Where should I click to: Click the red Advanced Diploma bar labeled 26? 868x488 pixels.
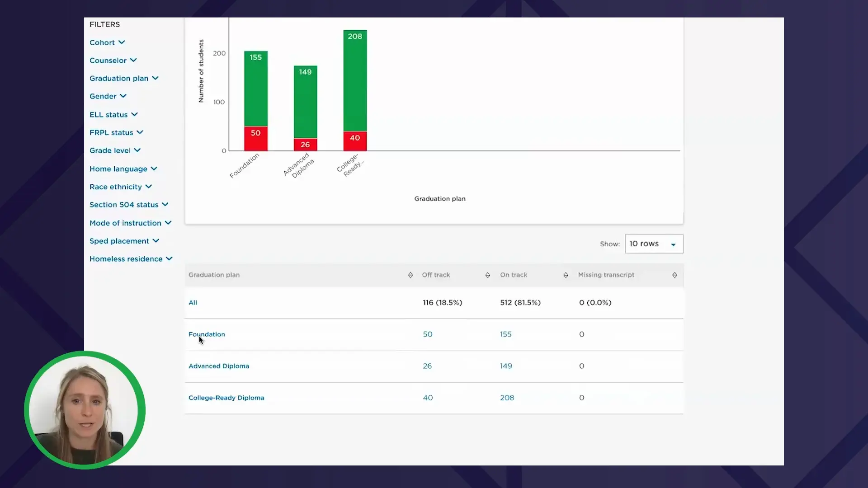(x=306, y=144)
